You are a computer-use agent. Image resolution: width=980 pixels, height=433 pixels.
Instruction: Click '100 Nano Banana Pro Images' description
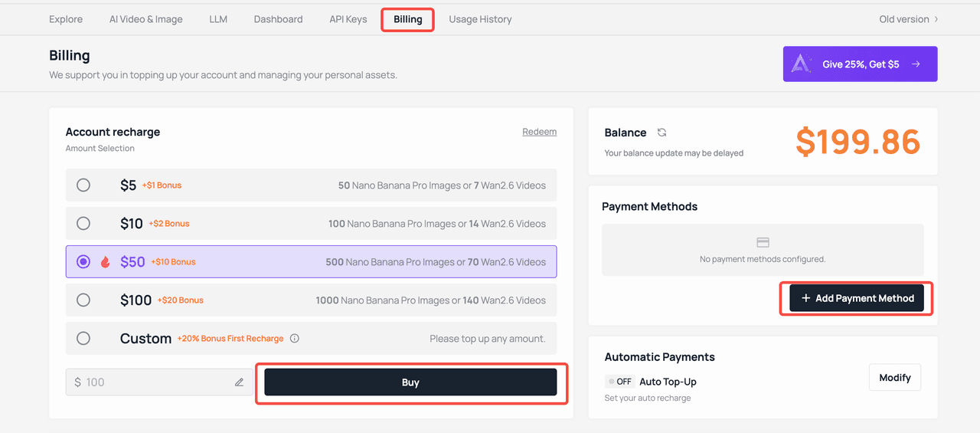[x=392, y=224]
